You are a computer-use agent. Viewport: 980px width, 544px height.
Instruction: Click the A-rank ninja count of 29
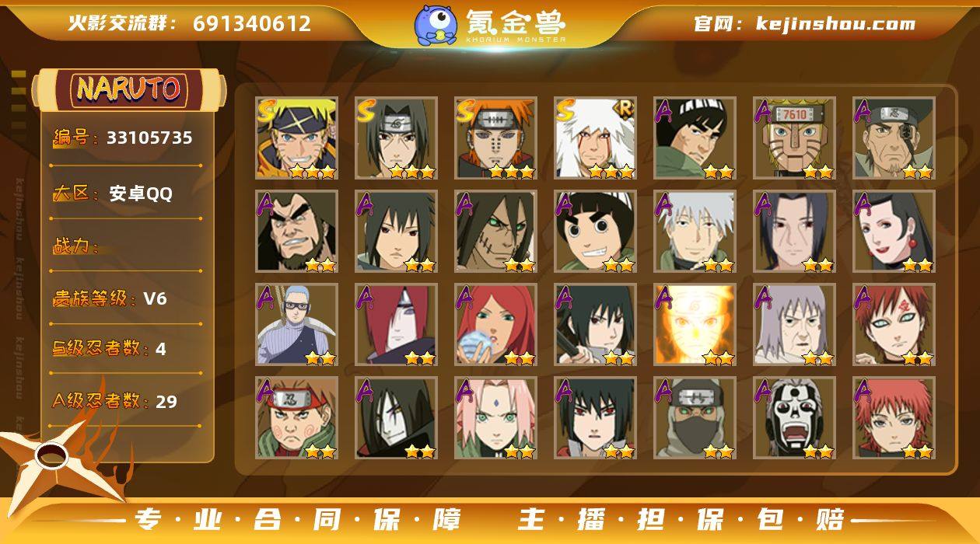166,402
